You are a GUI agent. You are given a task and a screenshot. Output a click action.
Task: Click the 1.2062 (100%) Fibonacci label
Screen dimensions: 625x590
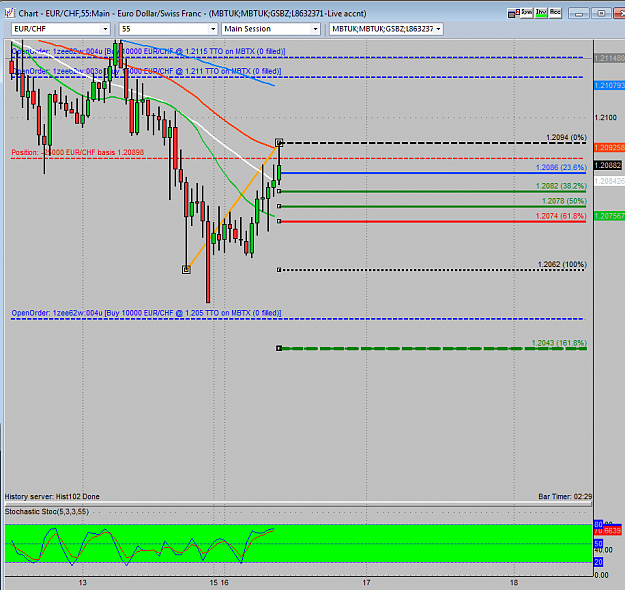(x=562, y=265)
